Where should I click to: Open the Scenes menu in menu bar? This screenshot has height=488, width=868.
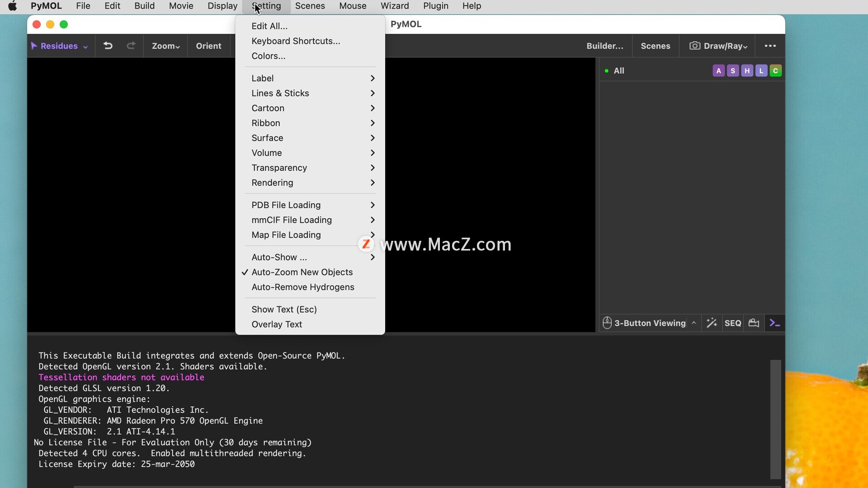point(310,6)
